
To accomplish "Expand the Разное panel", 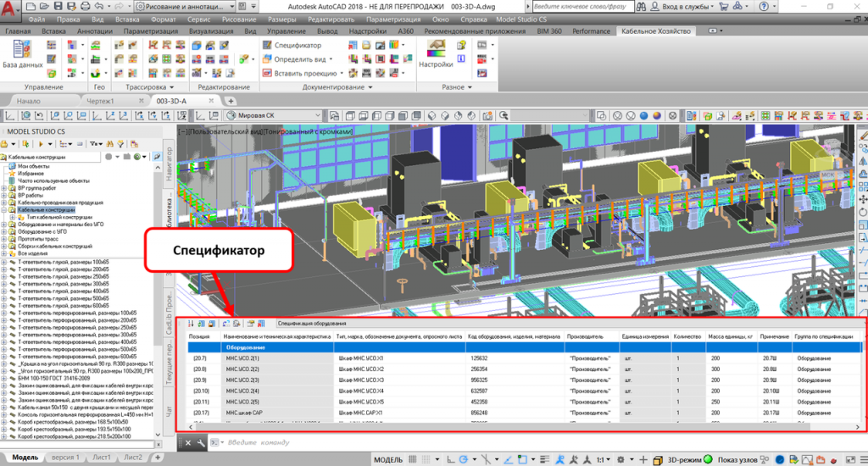I will (457, 87).
